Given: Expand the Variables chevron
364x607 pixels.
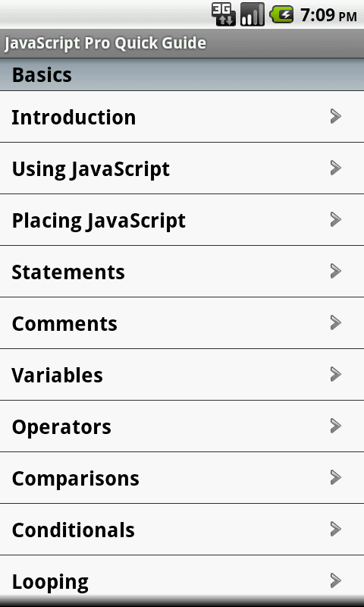Looking at the screenshot, I should [x=336, y=374].
